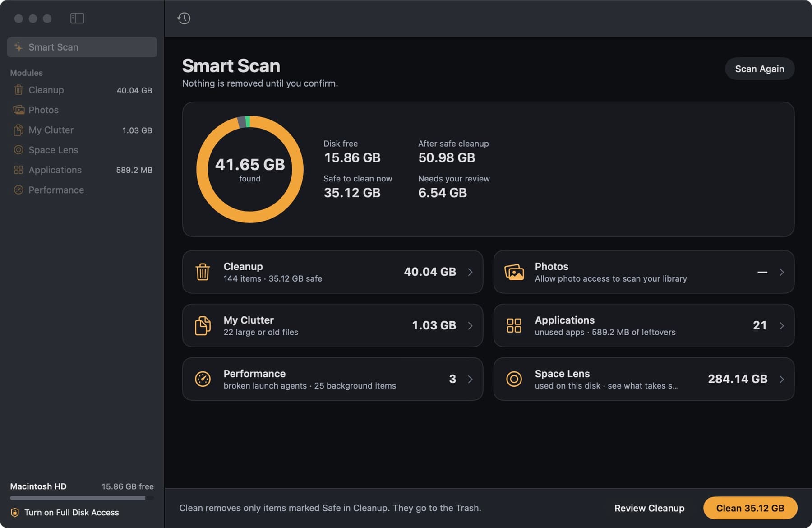812x528 pixels.
Task: Click the Clean 35.12 GB button
Action: point(750,508)
